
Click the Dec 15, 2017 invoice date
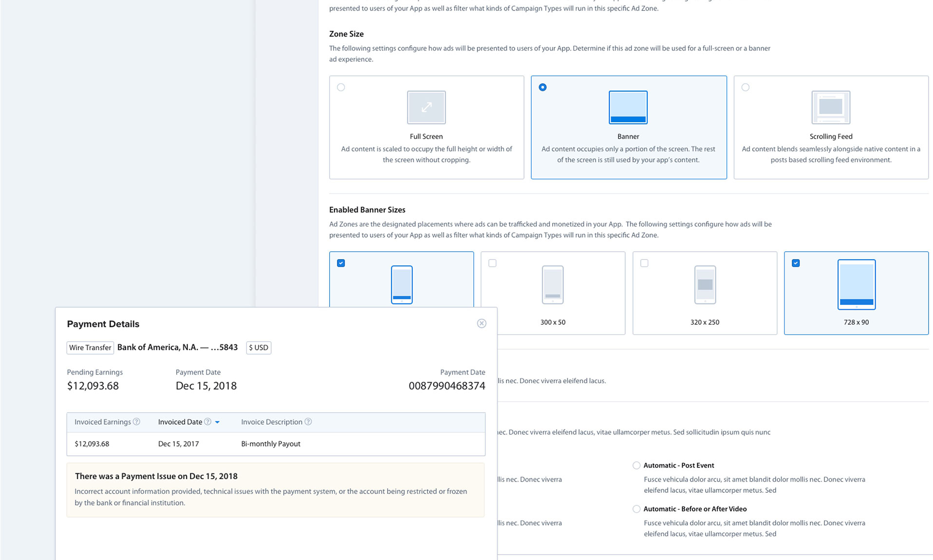click(x=178, y=444)
